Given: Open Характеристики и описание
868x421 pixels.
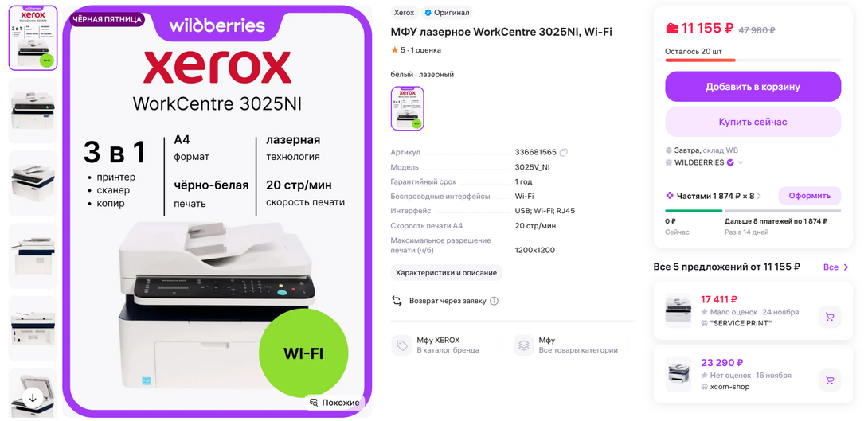Looking at the screenshot, I should [446, 272].
